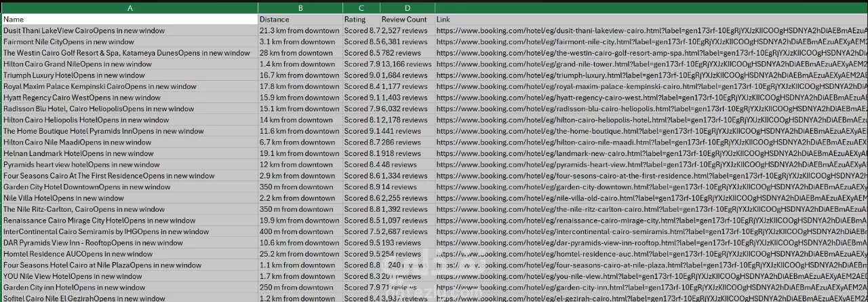Click the '6.7 km from downtown' distance cell
The width and height of the screenshot is (868, 302).
[300, 143]
